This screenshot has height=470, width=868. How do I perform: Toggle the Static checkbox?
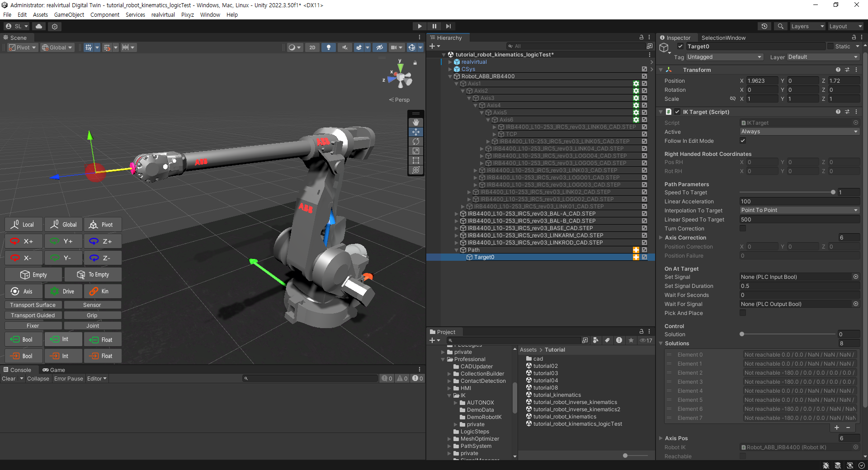(x=830, y=46)
